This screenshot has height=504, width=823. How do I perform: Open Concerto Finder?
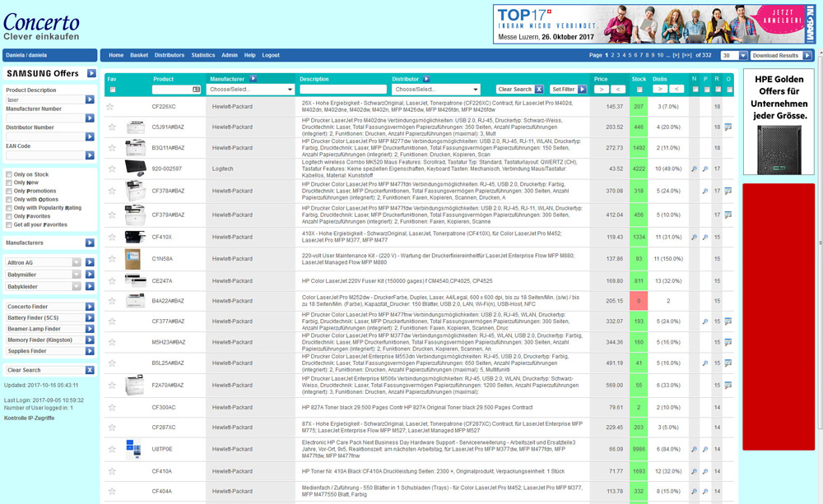tap(50, 307)
